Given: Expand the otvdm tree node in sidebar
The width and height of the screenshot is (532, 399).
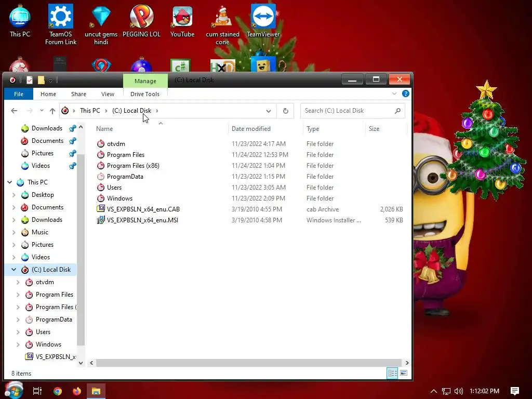Looking at the screenshot, I should (x=18, y=282).
